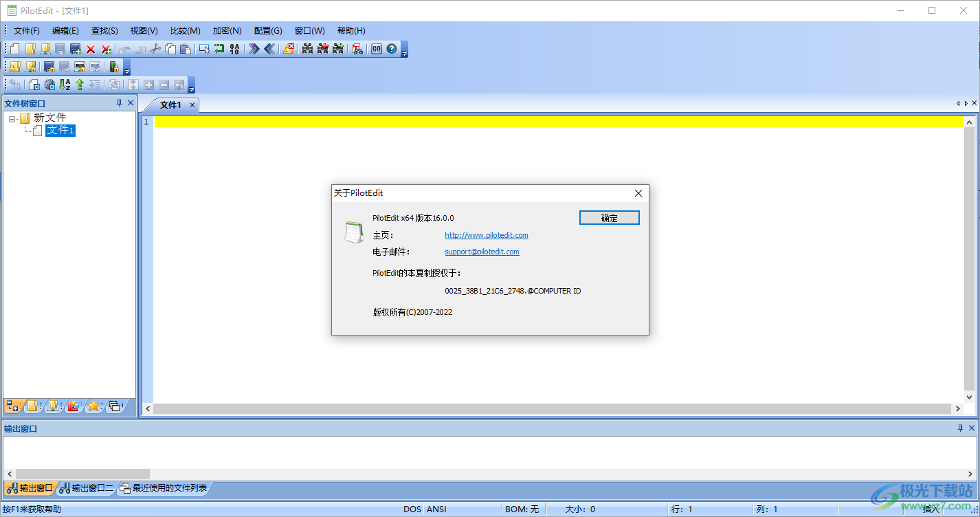
Task: Click the sort A-Z icon
Action: 65,85
